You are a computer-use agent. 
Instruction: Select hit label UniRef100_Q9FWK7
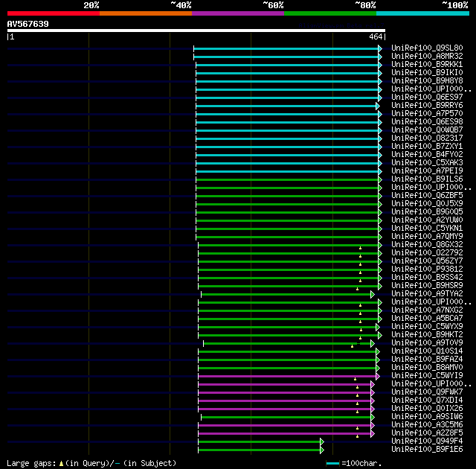[427, 392]
